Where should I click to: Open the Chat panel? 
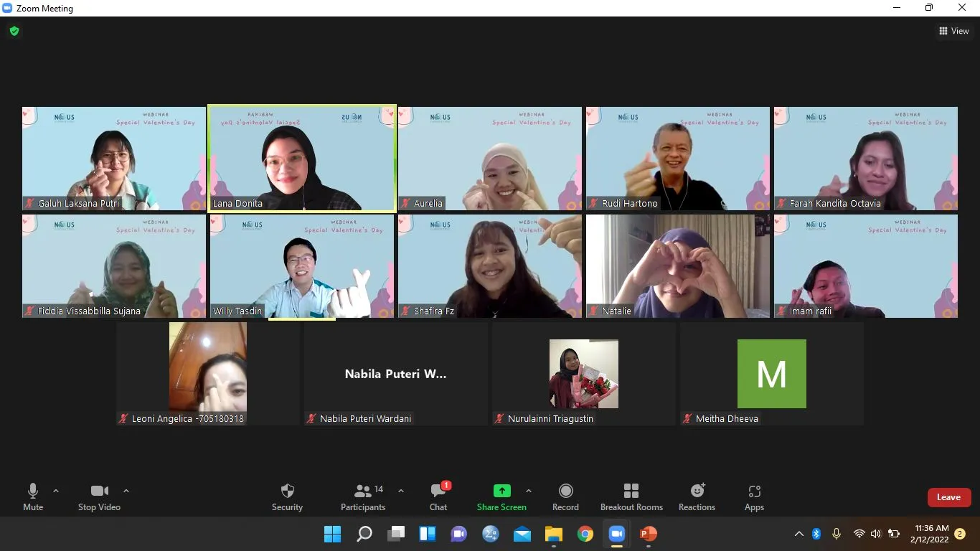pos(438,491)
